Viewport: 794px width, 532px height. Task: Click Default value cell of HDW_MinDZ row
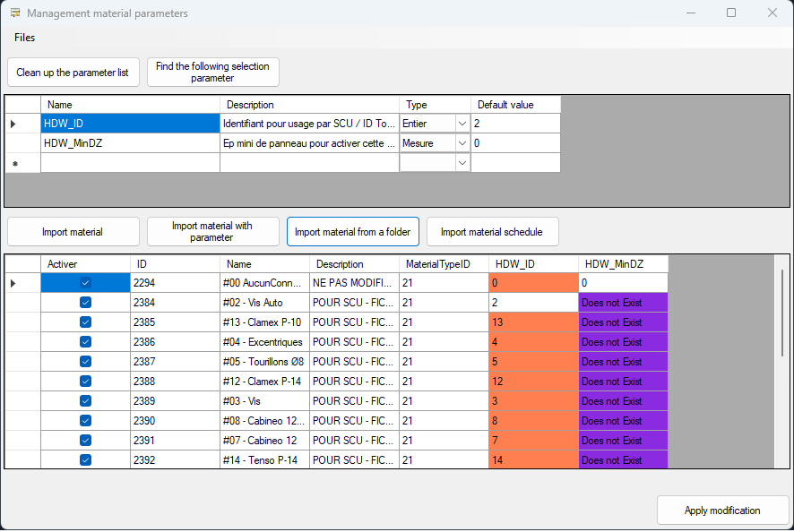pyautogui.click(x=515, y=143)
